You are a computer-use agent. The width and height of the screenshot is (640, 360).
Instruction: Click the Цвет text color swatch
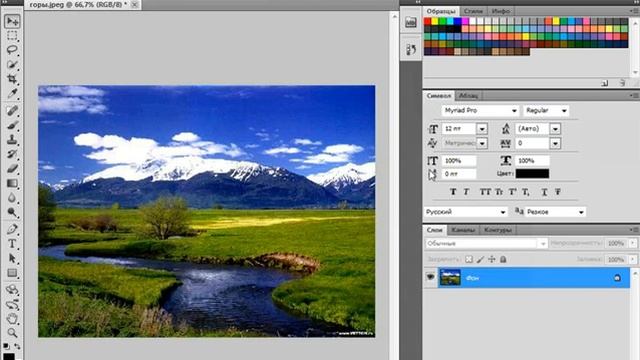click(x=532, y=173)
